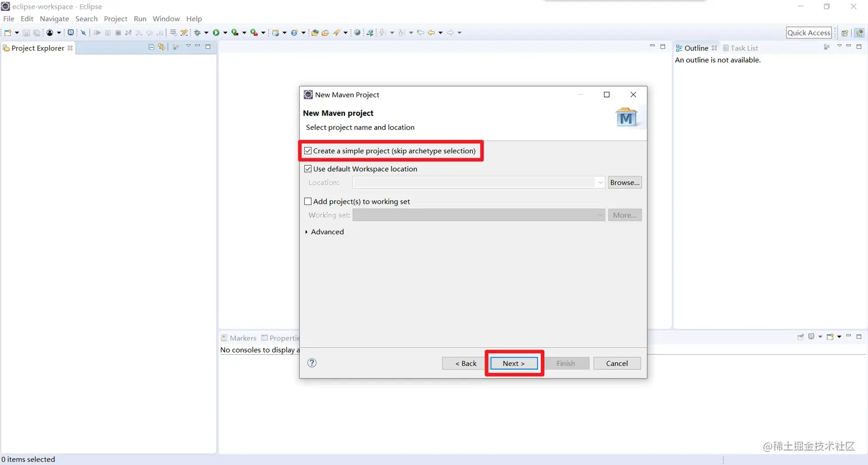Switch to the Markers tab

tap(239, 338)
